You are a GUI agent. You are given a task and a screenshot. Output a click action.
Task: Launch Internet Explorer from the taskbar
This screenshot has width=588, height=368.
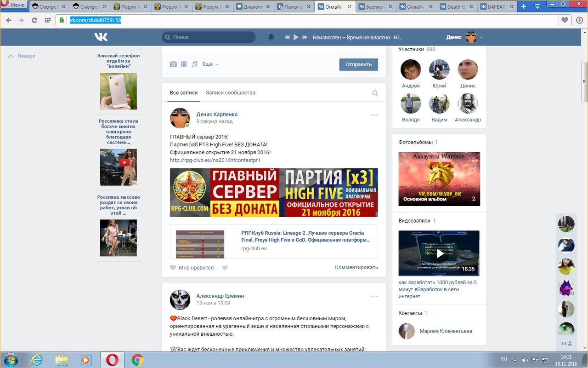tap(37, 360)
